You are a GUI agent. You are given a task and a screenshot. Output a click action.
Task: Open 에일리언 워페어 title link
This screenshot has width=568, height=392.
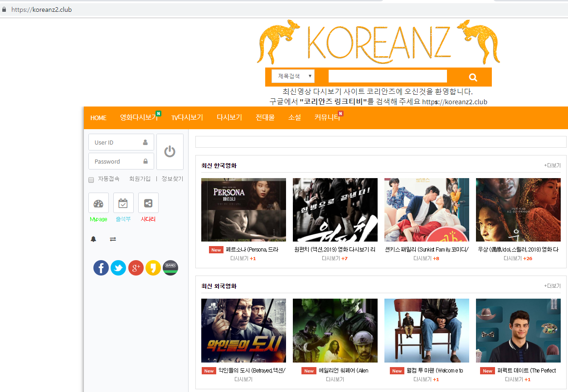344,371
